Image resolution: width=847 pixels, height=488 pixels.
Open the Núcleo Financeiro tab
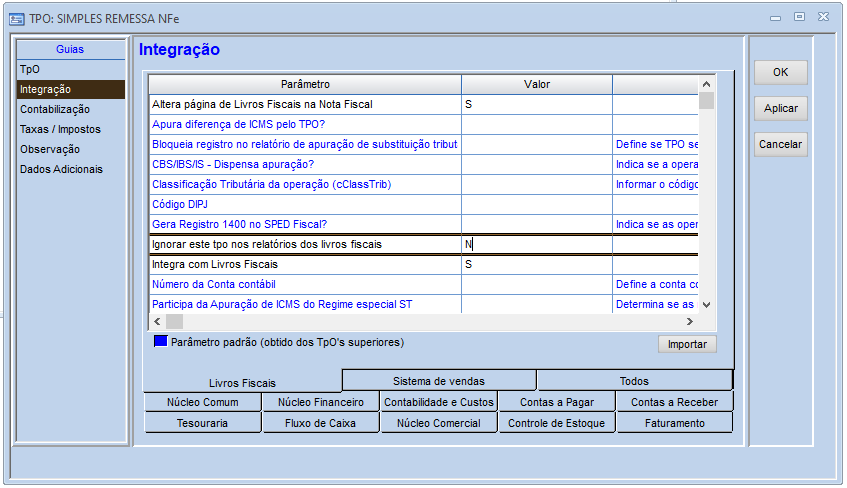pos(320,402)
